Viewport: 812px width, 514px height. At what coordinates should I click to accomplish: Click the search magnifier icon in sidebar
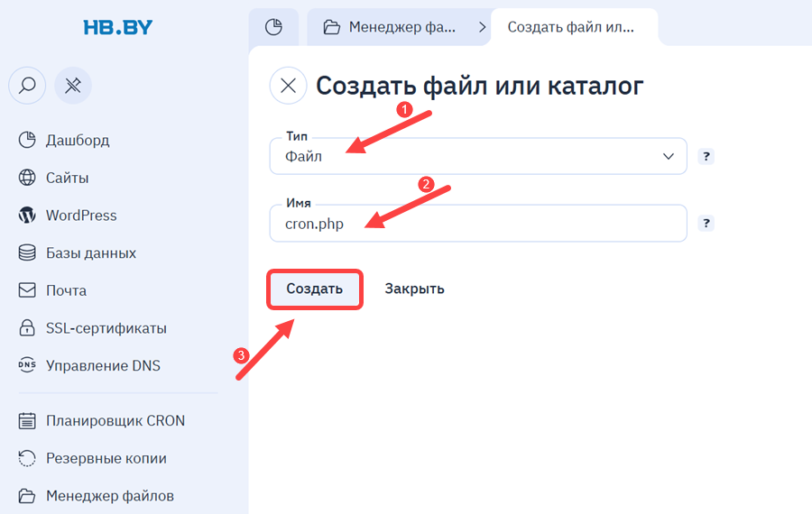[x=27, y=86]
